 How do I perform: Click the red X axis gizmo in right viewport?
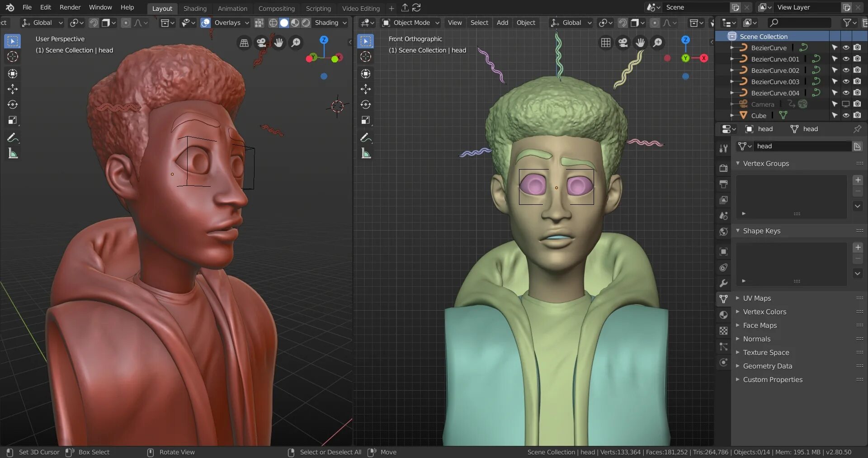point(703,58)
